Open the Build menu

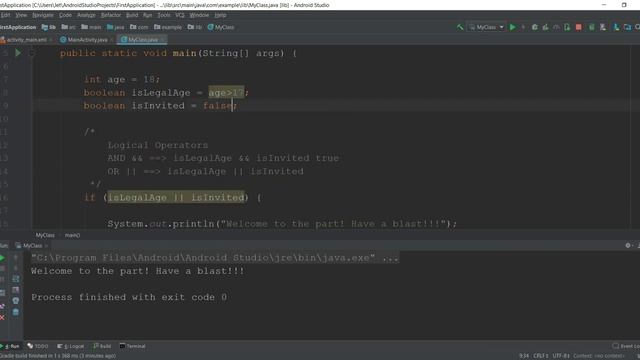click(x=132, y=15)
